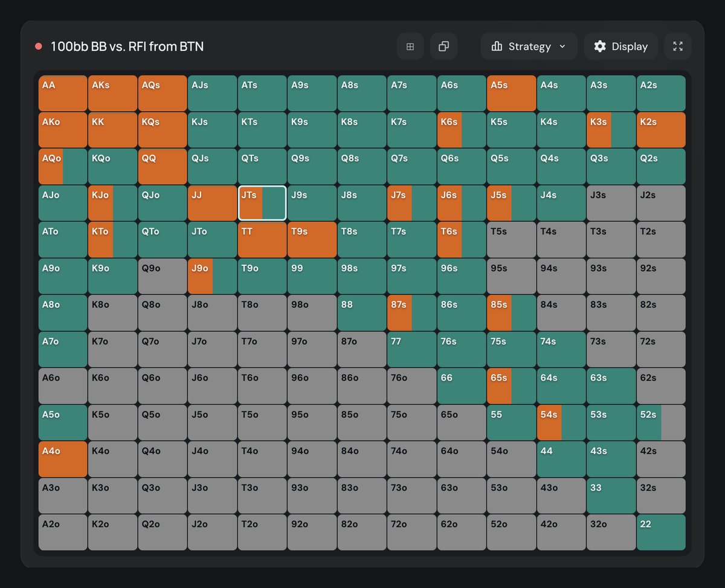Viewport: 725px width, 588px height.
Task: Click the red dot beside the title
Action: 39,47
